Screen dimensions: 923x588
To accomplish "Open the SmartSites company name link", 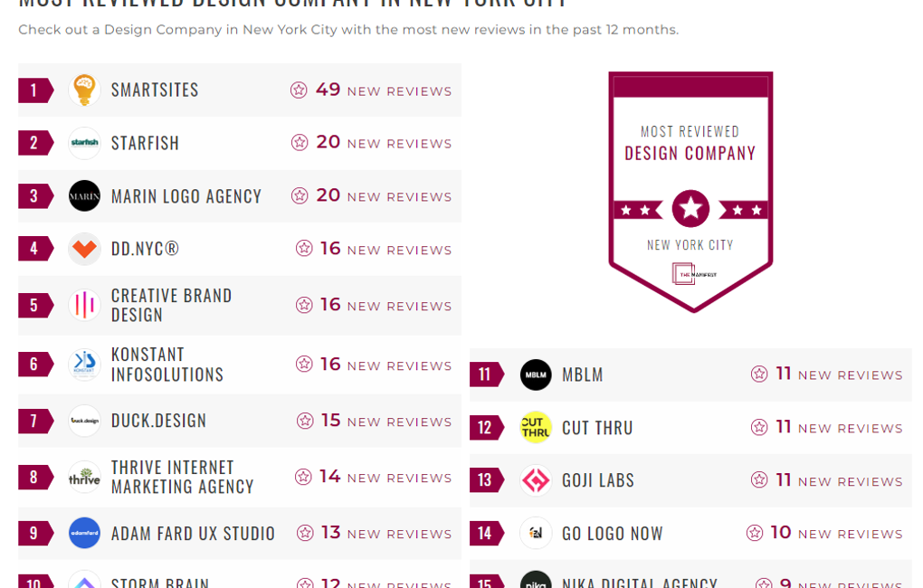I will click(x=155, y=90).
